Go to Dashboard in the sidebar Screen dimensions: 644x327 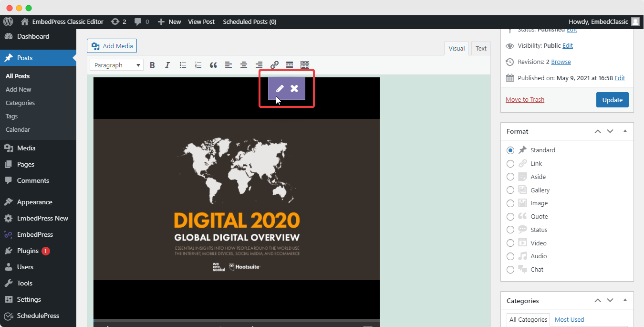pyautogui.click(x=38, y=36)
